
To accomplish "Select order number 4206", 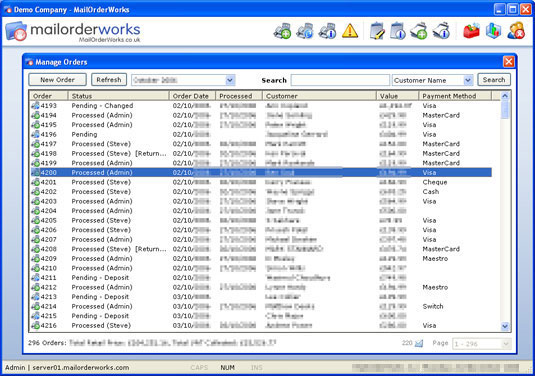I will click(x=48, y=230).
